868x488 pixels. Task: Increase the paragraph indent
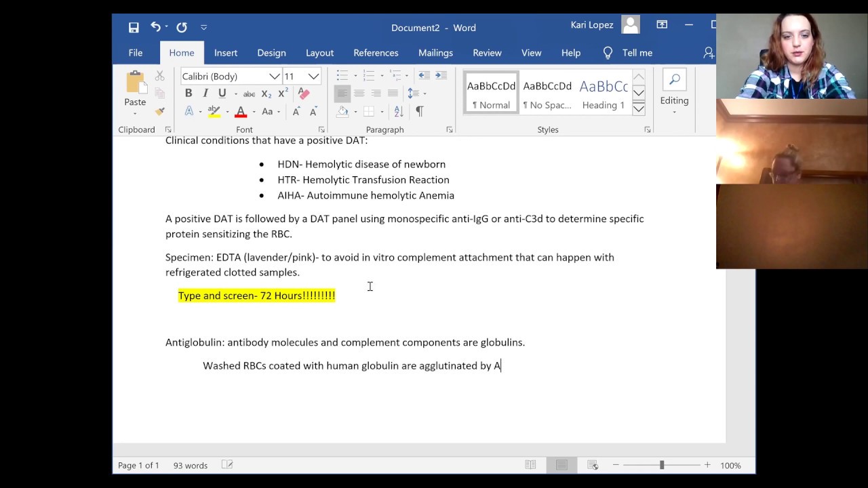tap(441, 75)
